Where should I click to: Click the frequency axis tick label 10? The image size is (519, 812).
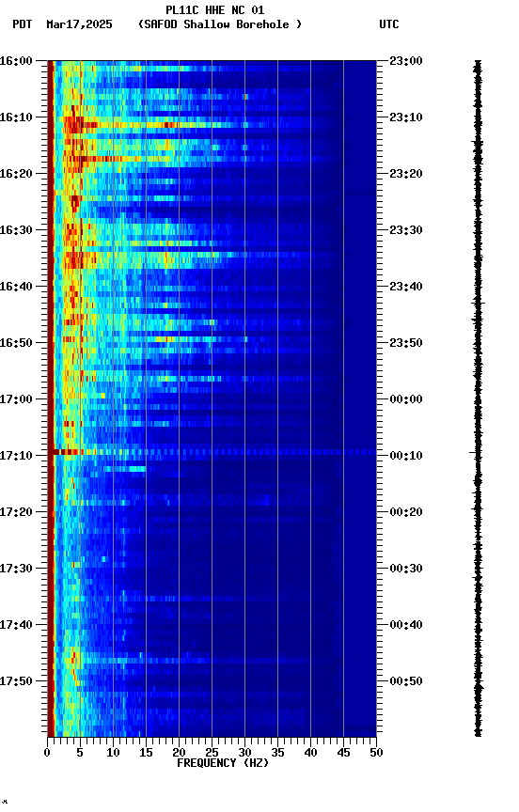(x=113, y=753)
